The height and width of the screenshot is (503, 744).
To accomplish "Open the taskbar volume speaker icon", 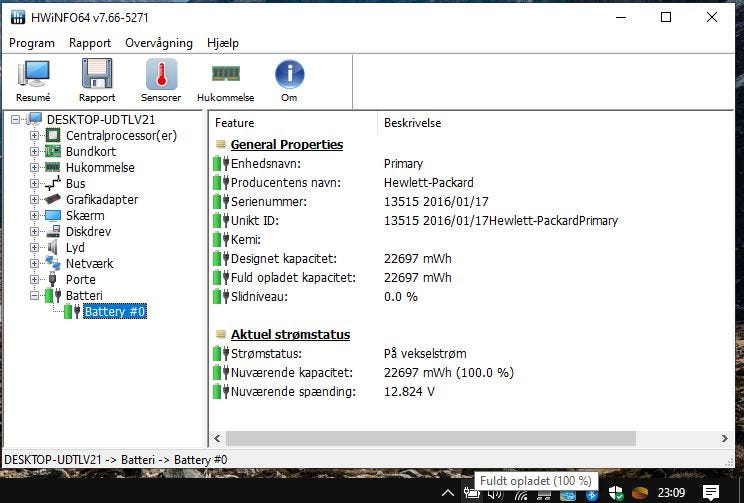I will pyautogui.click(x=495, y=494).
